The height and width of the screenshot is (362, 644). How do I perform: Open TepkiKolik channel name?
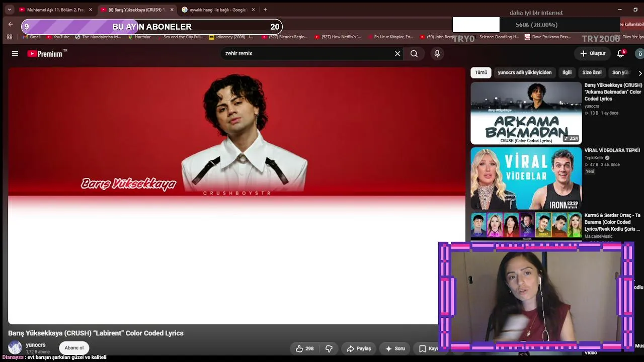point(594,158)
